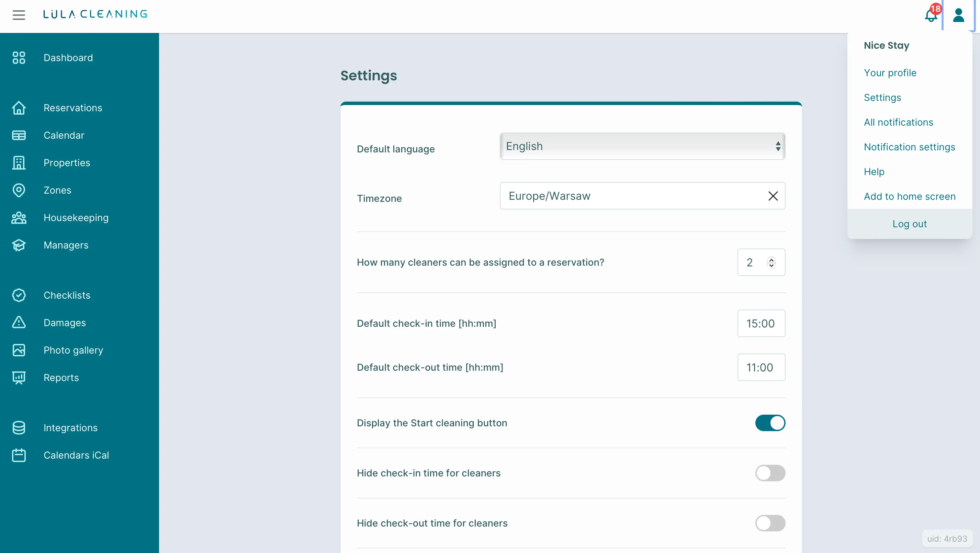Click the Dashboard grid icon
Image resolution: width=980 pixels, height=553 pixels.
19,58
